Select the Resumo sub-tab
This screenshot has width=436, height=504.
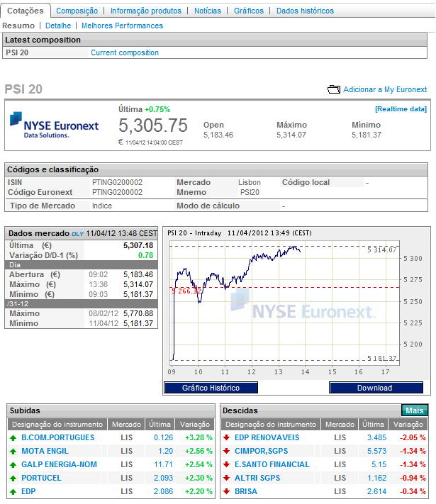18,26
